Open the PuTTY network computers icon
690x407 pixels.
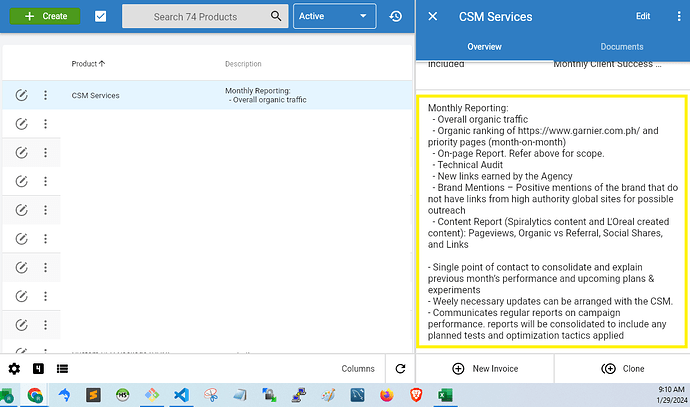(x=299, y=395)
